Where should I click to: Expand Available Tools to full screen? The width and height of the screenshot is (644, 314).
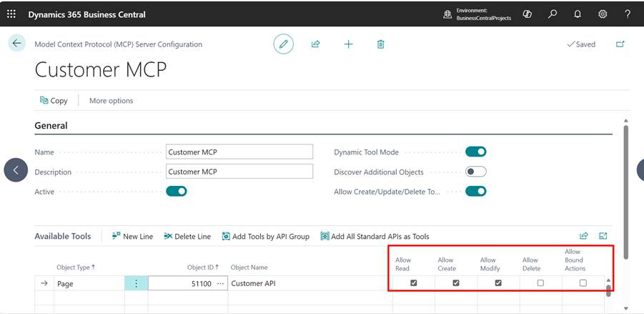[603, 236]
